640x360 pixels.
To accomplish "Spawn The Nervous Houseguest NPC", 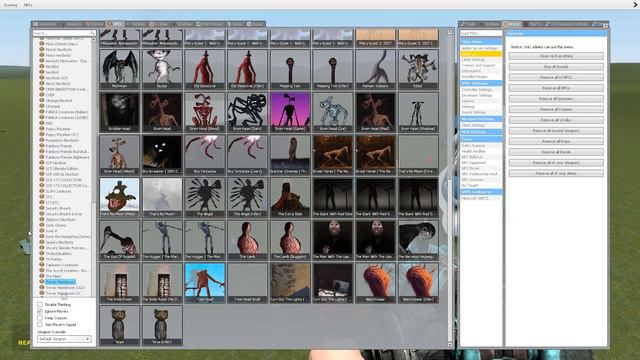I will pyautogui.click(x=418, y=240).
